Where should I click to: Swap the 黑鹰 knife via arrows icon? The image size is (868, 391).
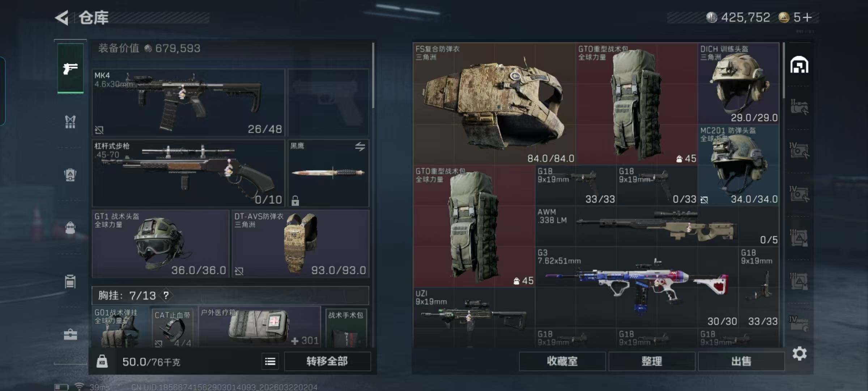click(360, 147)
